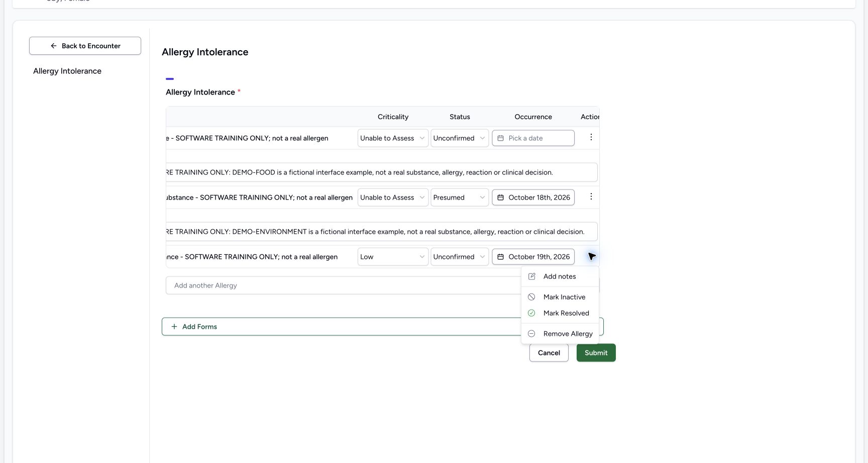Cancel the allergy form

pyautogui.click(x=549, y=353)
